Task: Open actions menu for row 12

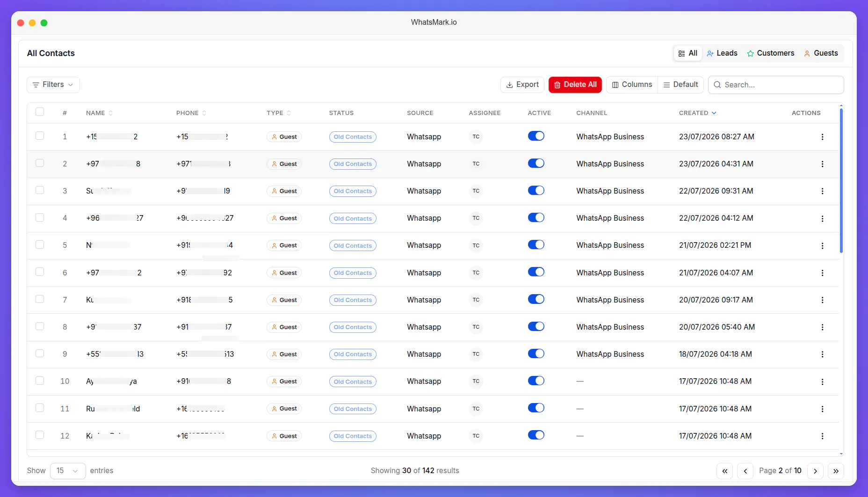Action: (x=822, y=436)
